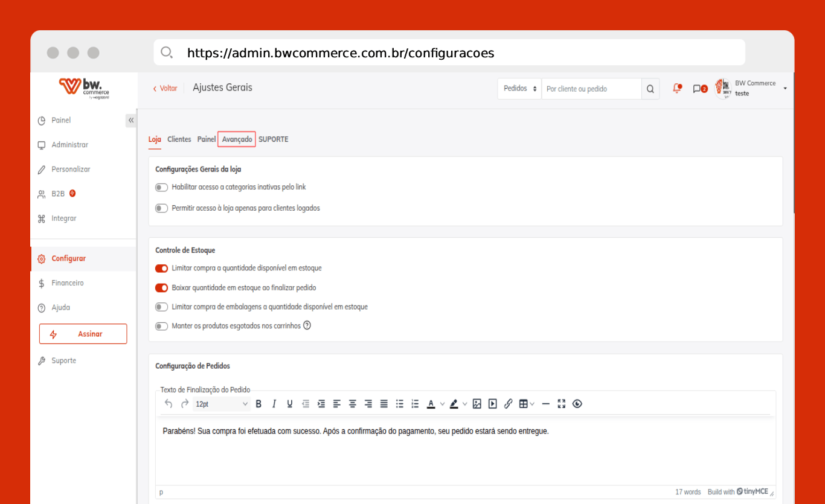
Task: Apply the highlight color marker button
Action: (x=454, y=404)
